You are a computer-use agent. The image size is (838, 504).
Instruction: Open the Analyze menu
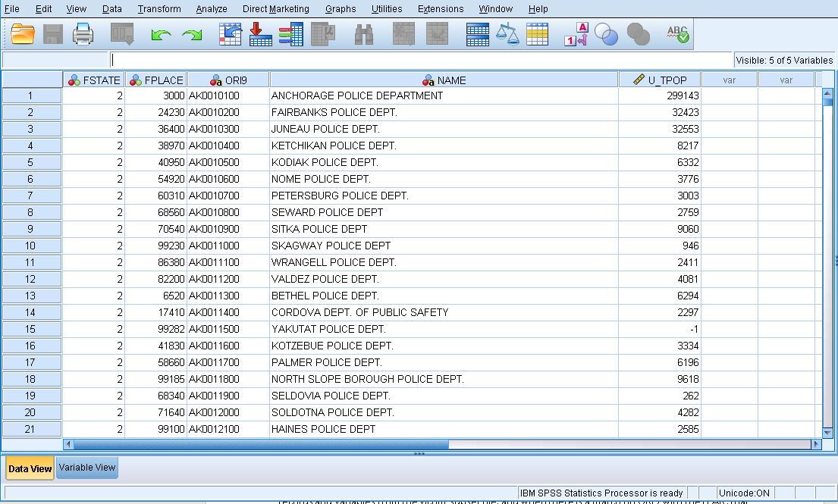click(x=211, y=9)
